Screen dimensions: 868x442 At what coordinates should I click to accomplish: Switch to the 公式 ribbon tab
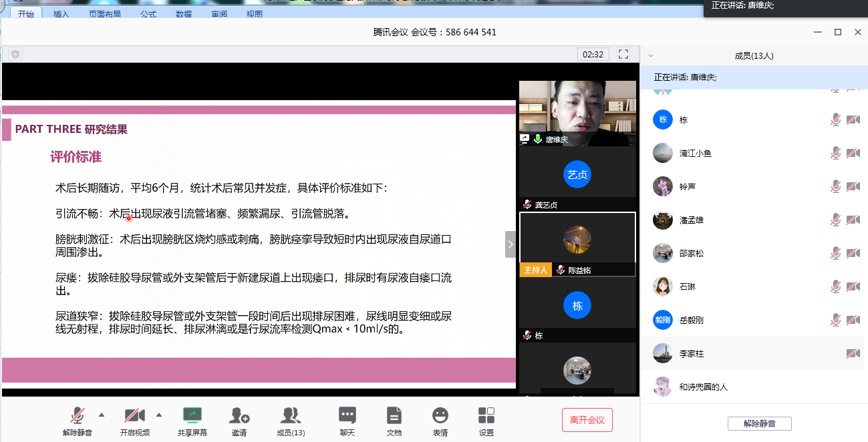point(148,14)
